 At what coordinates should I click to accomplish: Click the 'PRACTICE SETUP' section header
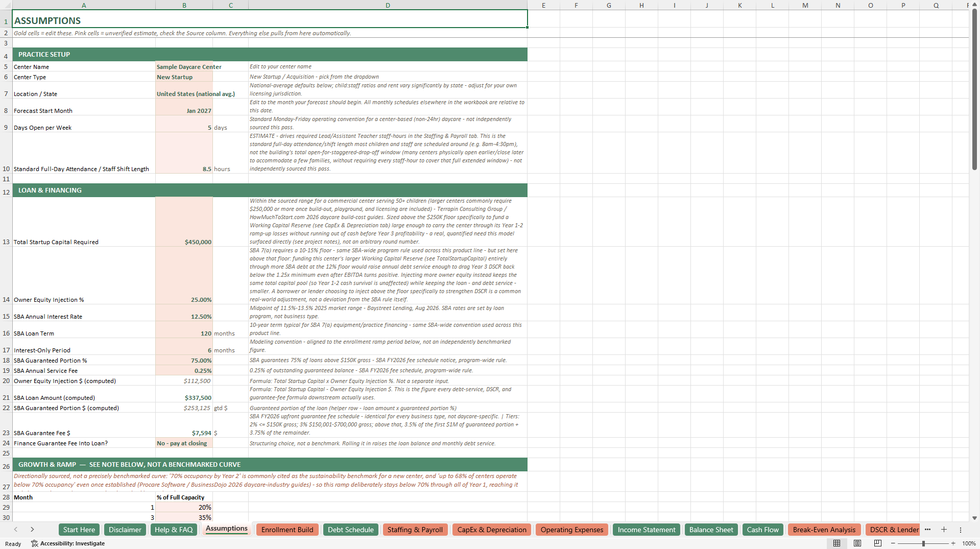pos(270,55)
